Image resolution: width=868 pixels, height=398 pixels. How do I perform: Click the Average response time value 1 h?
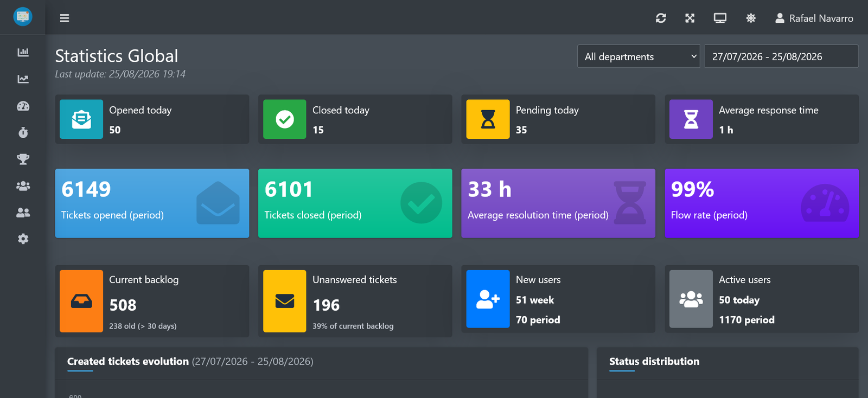point(726,130)
